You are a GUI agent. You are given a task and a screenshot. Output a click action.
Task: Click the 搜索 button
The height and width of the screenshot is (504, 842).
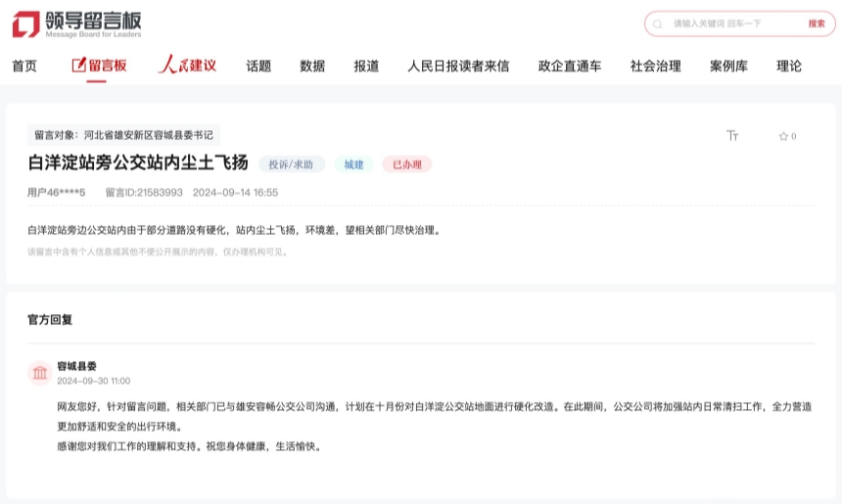pyautogui.click(x=817, y=23)
